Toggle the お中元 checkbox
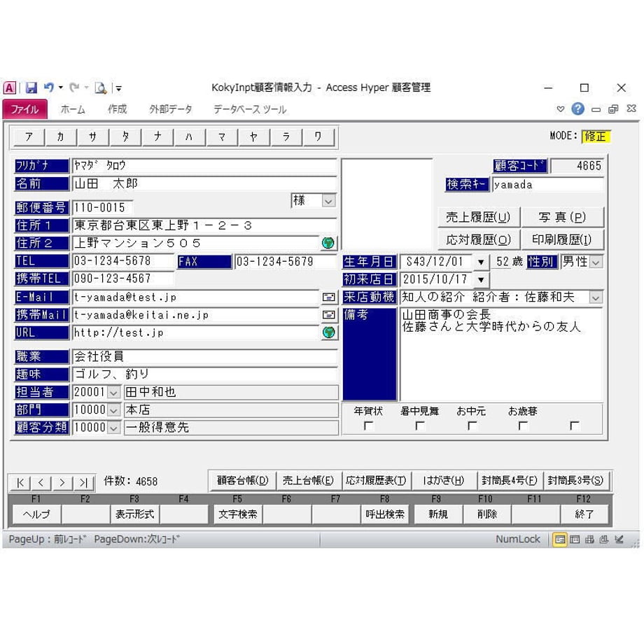Image resolution: width=644 pixels, height=644 pixels. [472, 426]
